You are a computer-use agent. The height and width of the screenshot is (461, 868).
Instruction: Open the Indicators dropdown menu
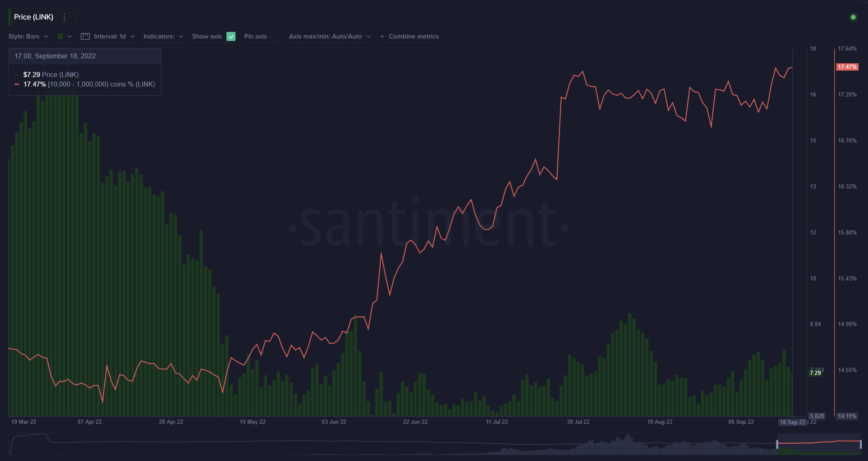pyautogui.click(x=164, y=36)
